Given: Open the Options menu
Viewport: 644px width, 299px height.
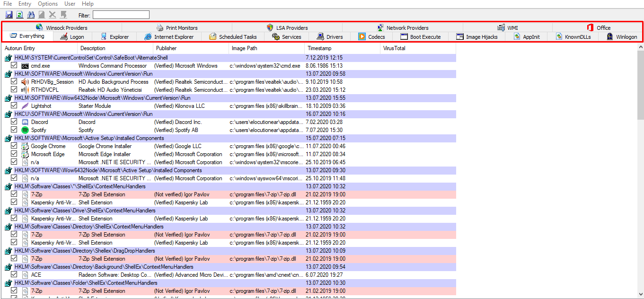Looking at the screenshot, I should [48, 4].
